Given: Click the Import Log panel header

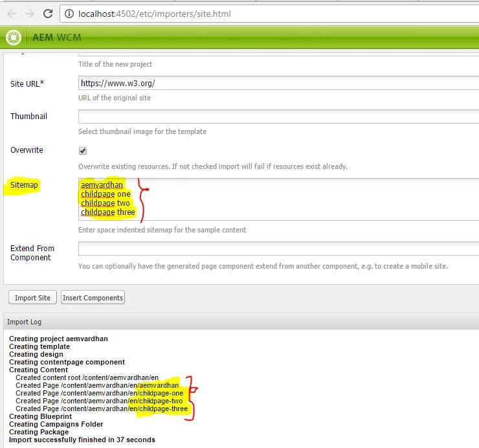Looking at the screenshot, I should [241, 322].
